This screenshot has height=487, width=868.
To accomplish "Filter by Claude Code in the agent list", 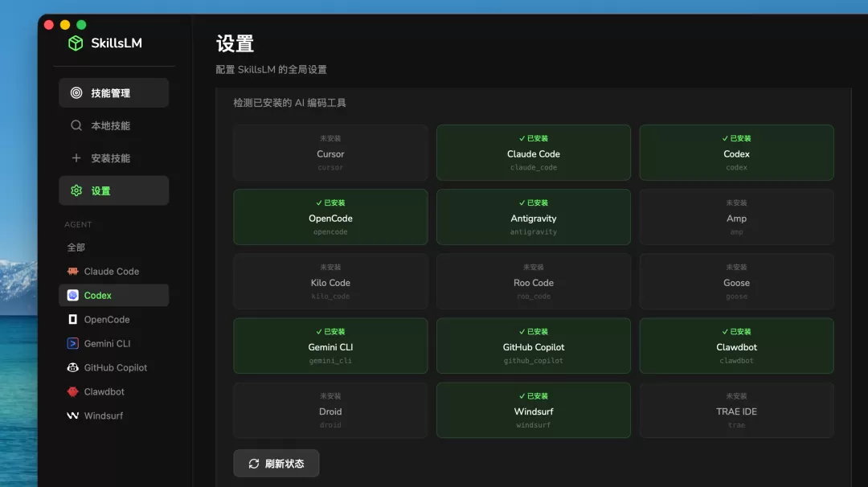I will point(113,271).
